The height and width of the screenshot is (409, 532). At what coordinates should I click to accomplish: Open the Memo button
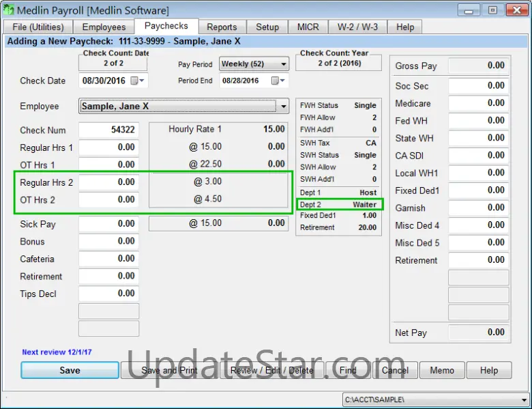point(442,370)
